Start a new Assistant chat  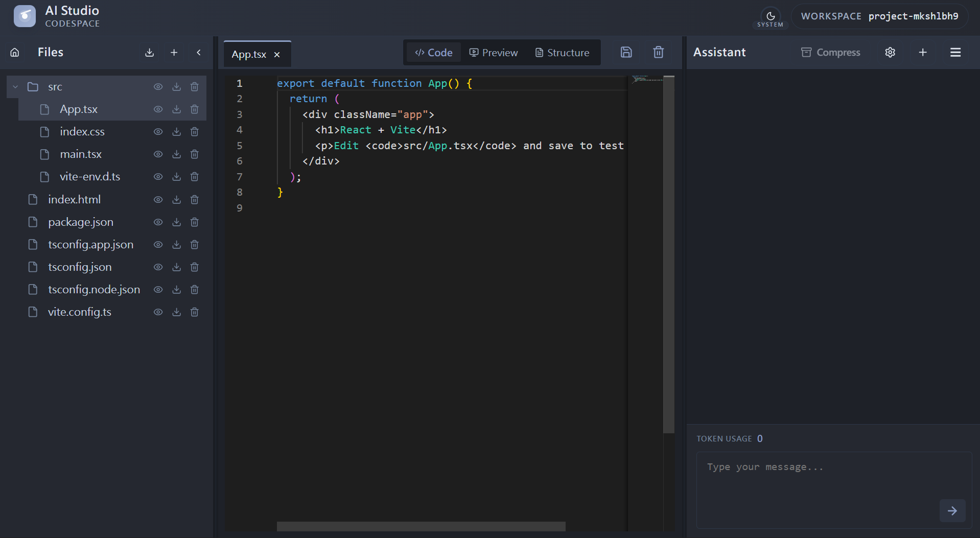(x=922, y=52)
